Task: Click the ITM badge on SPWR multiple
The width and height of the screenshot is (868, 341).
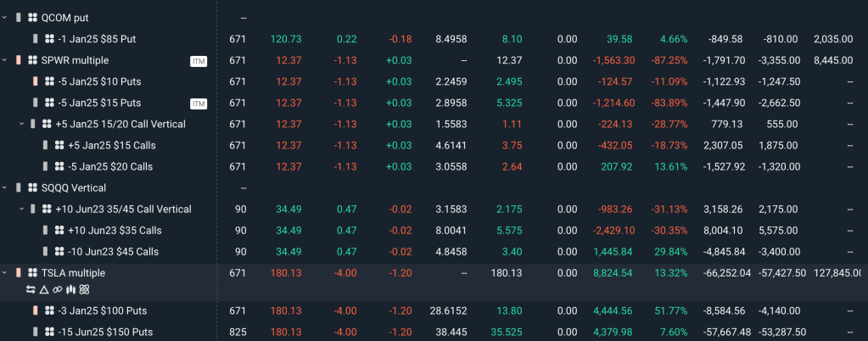Action: [x=199, y=60]
